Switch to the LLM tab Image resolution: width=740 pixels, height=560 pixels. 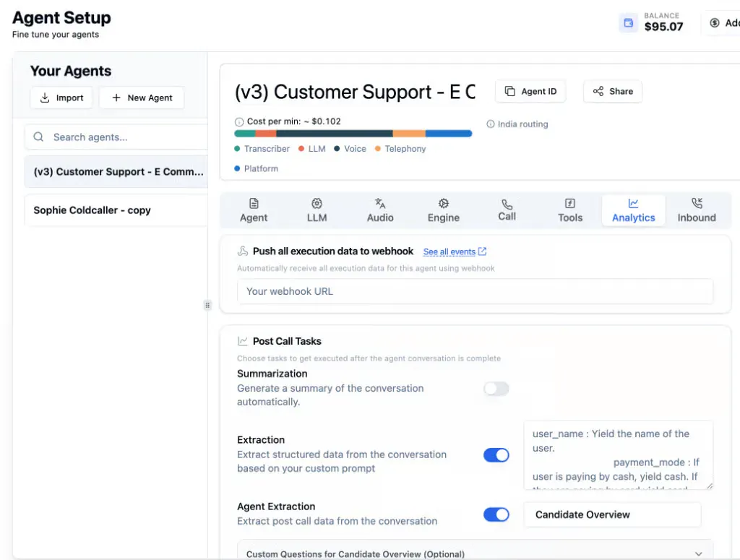click(x=317, y=210)
